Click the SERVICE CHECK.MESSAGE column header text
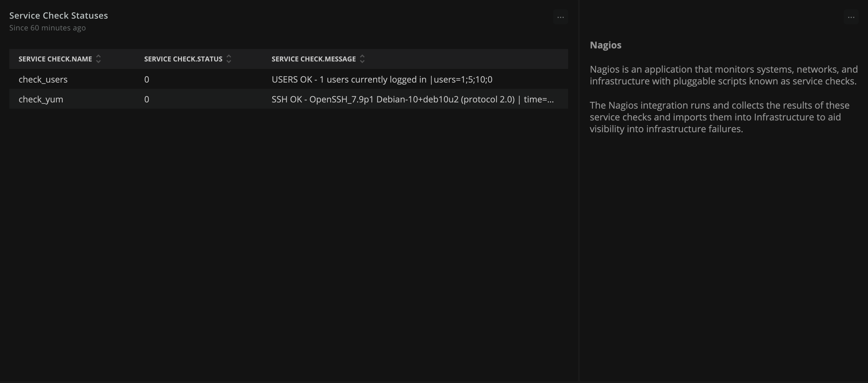The width and height of the screenshot is (868, 383). [x=313, y=59]
